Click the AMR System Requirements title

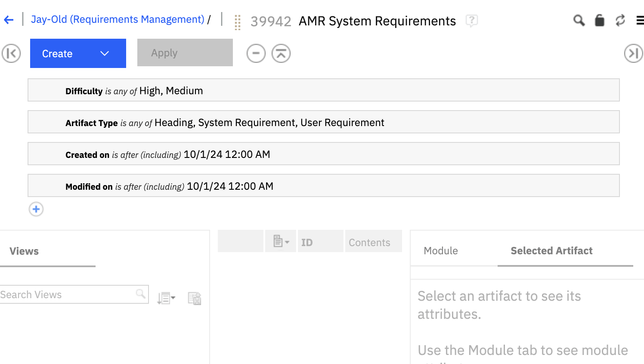[x=377, y=21]
